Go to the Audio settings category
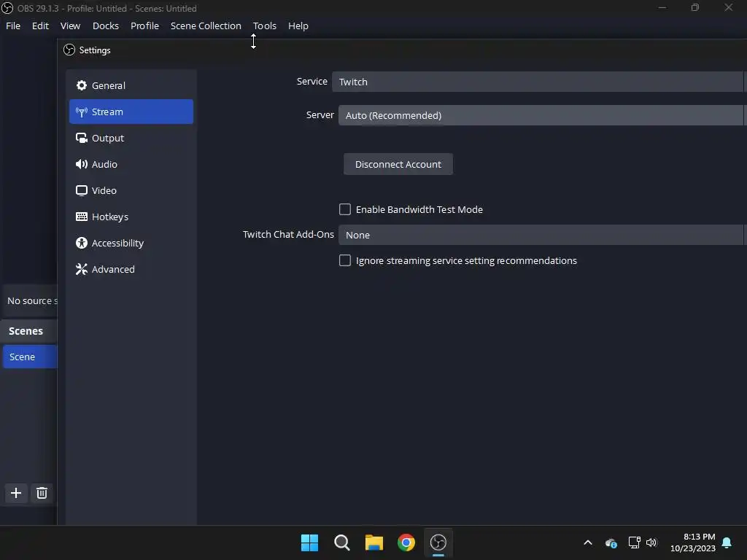The width and height of the screenshot is (747, 560). pos(131,164)
